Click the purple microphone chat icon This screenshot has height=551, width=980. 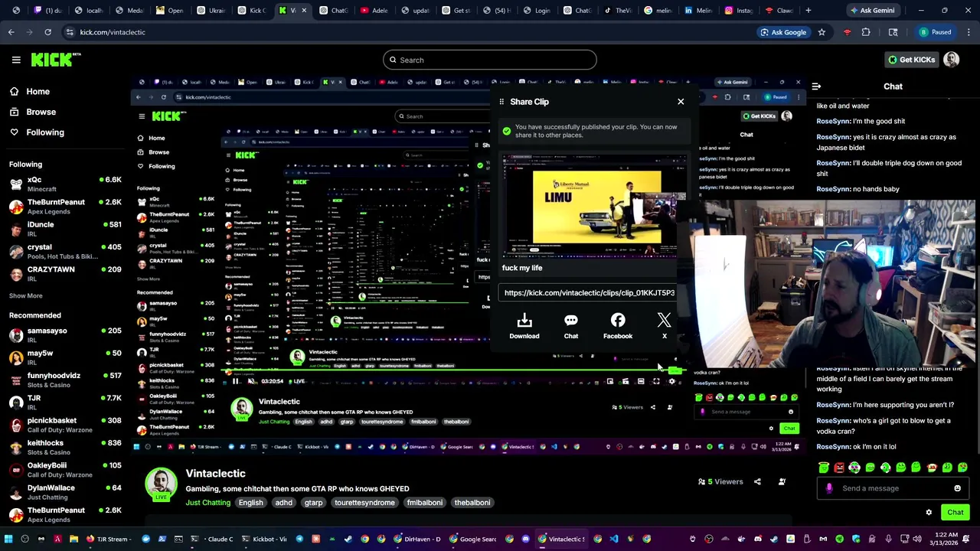pyautogui.click(x=829, y=488)
